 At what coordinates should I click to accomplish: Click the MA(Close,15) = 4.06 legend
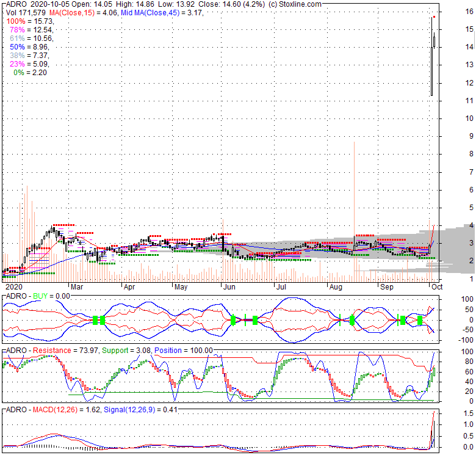pos(83,13)
